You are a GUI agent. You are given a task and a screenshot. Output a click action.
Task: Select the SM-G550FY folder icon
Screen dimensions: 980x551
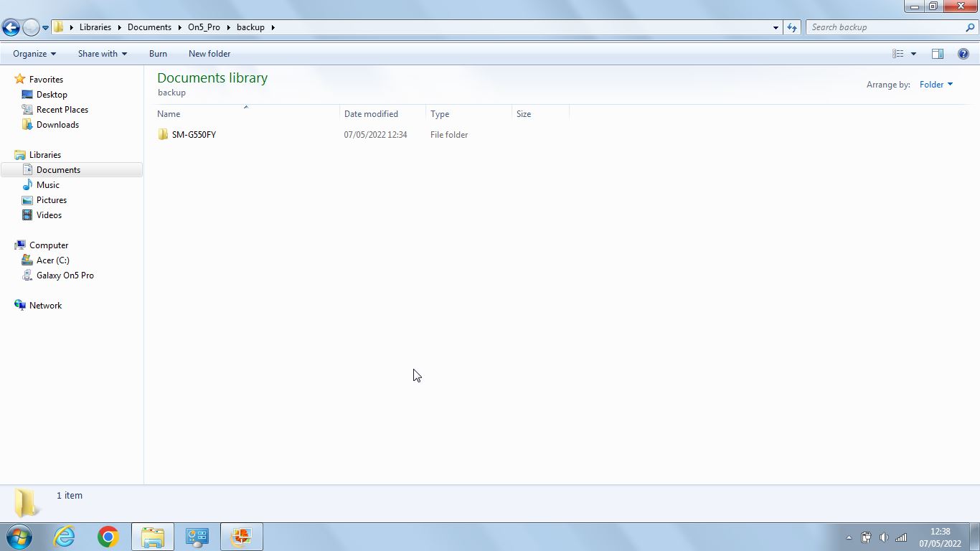tap(163, 135)
